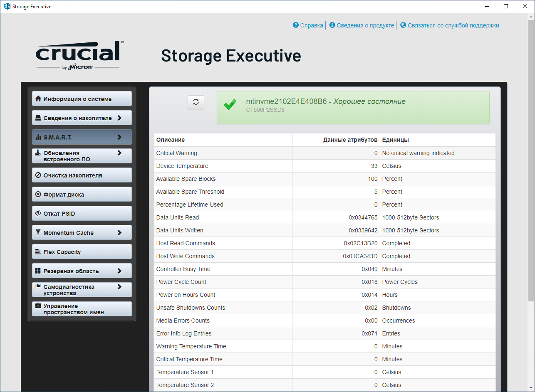535x392 pixels.
Task: Select the Device Temperature row label
Action: tap(182, 166)
